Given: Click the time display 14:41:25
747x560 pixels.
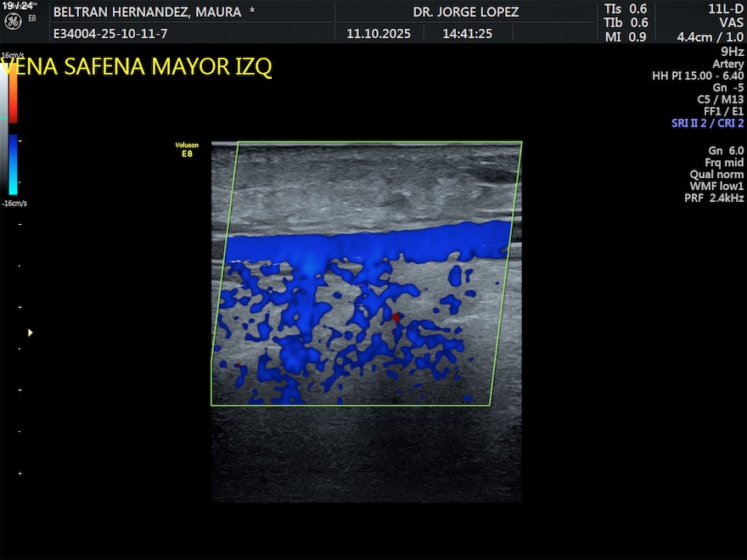Looking at the screenshot, I should [467, 34].
